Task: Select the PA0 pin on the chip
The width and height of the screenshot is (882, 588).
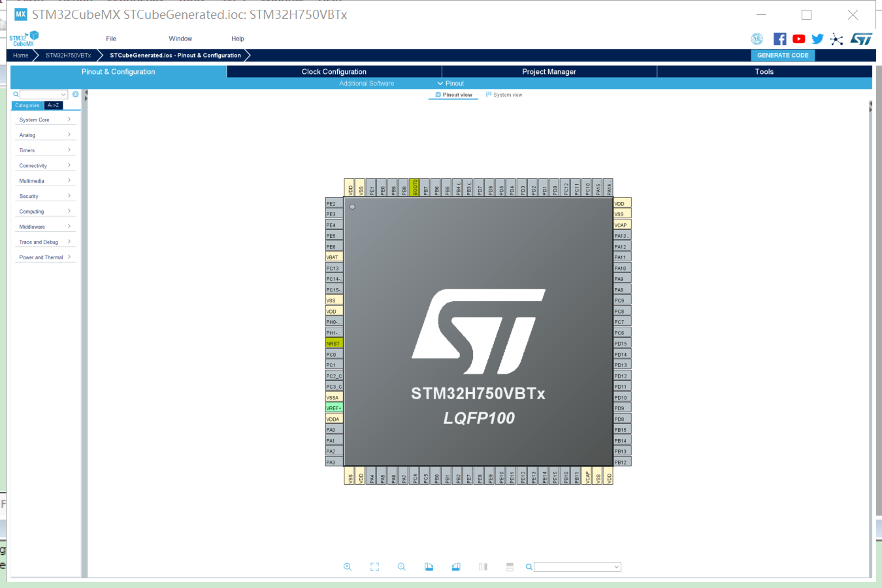Action: coord(333,429)
